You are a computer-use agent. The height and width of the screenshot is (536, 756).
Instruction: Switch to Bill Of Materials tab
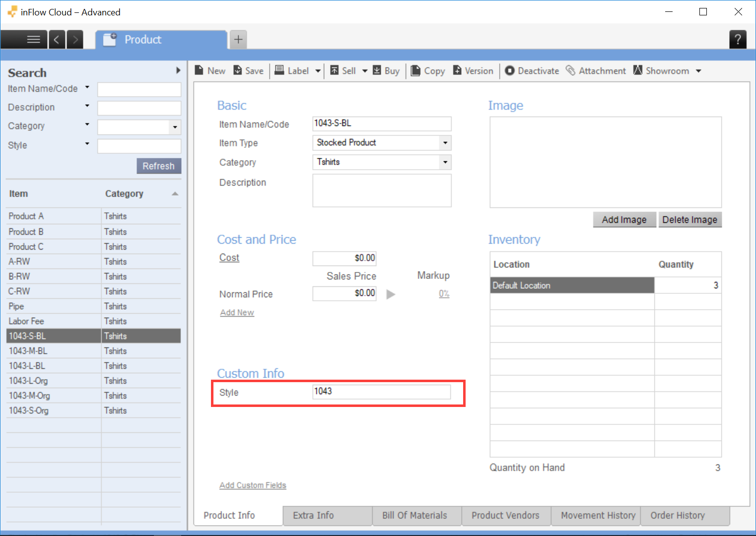pos(417,516)
